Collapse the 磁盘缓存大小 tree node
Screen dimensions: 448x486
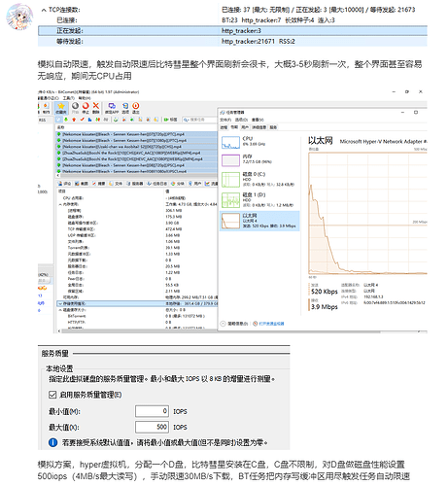pyautogui.click(x=60, y=310)
